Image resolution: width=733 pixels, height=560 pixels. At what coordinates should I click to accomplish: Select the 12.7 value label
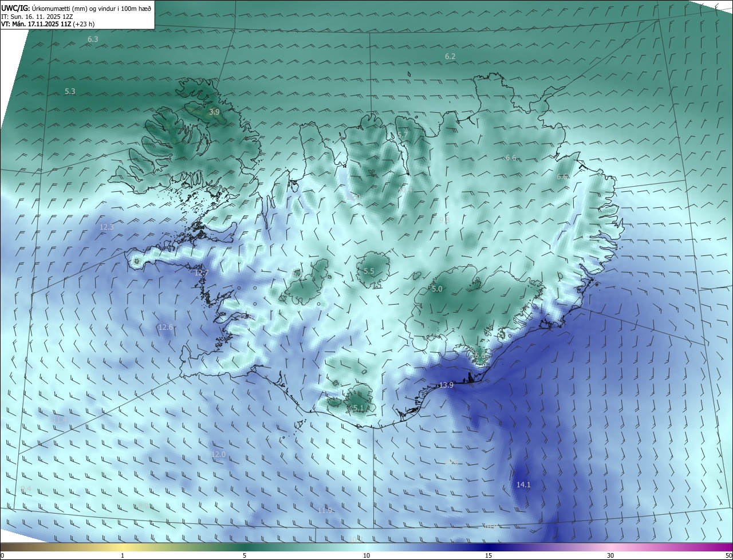tap(201, 273)
